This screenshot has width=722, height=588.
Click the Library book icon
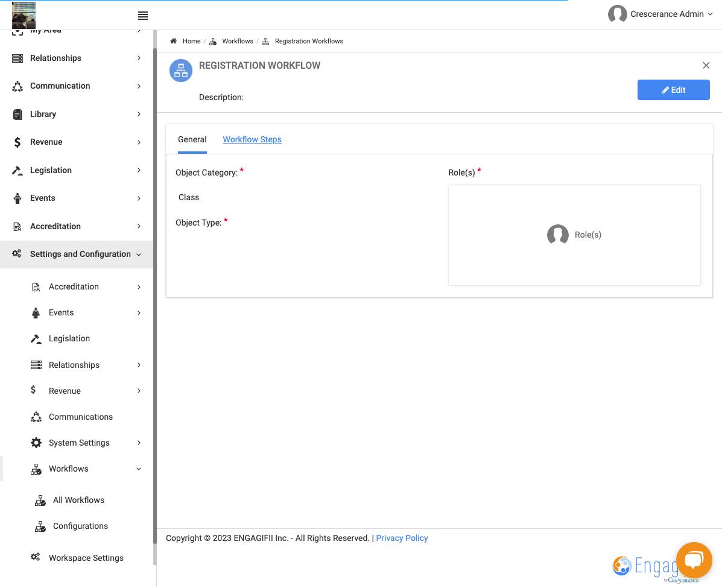coord(17,114)
